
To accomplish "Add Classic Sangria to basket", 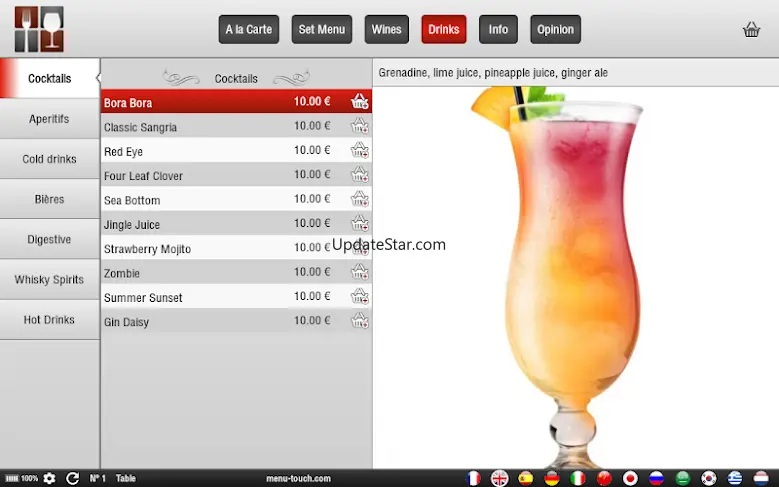I will click(x=359, y=126).
